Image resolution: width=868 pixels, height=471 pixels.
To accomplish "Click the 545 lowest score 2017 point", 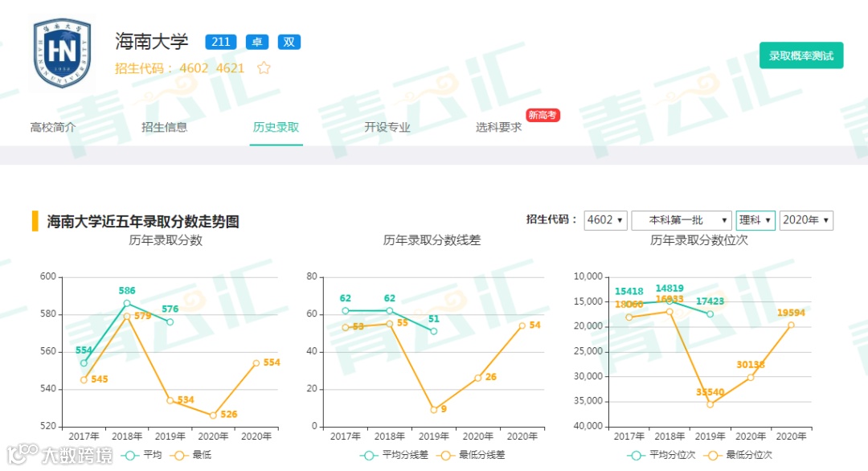I will (84, 379).
